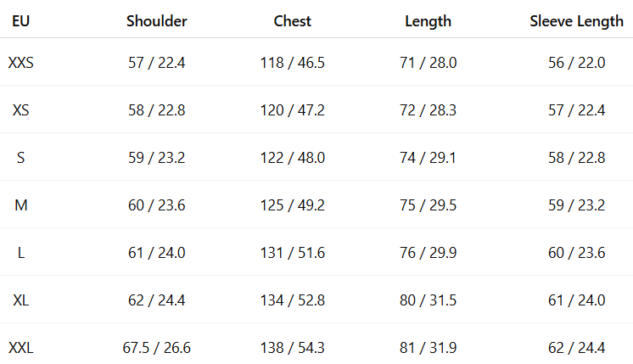Click the chest value 118 / 46.5
This screenshot has width=633, height=364.
coord(293,62)
